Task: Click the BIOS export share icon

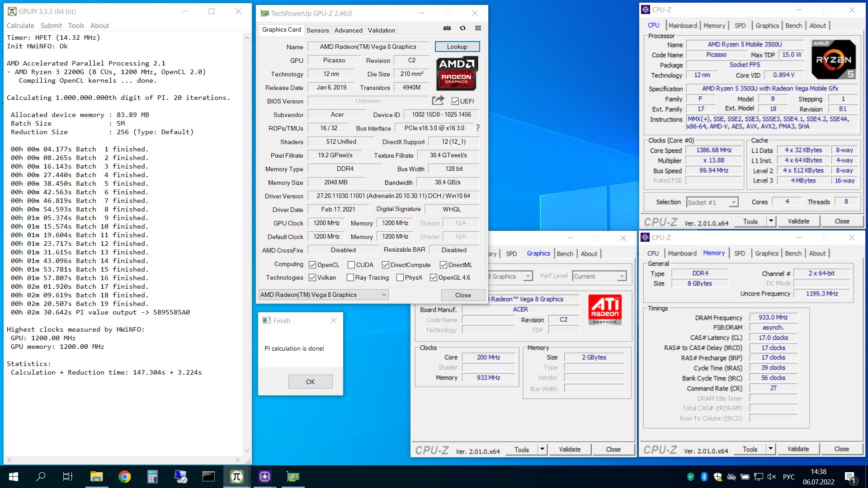Action: point(438,100)
